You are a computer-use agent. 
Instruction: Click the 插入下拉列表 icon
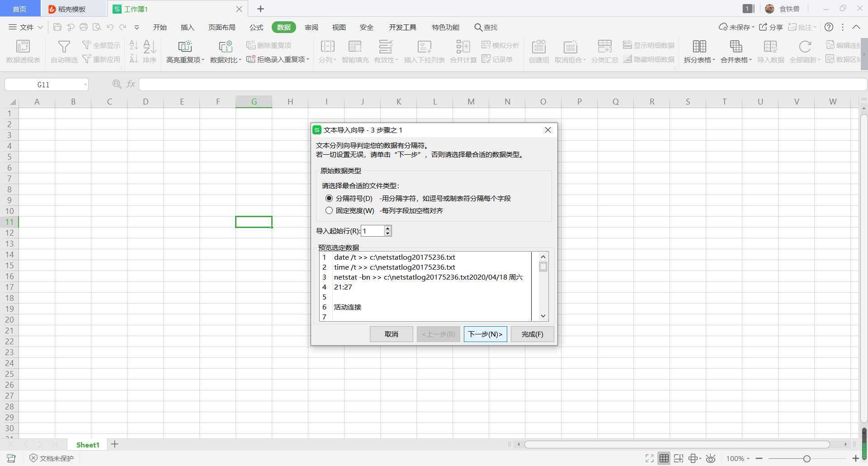pyautogui.click(x=424, y=47)
